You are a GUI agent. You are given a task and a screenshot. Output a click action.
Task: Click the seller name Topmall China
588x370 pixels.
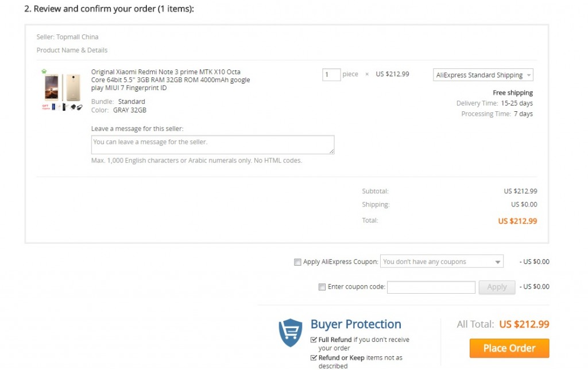(78, 37)
